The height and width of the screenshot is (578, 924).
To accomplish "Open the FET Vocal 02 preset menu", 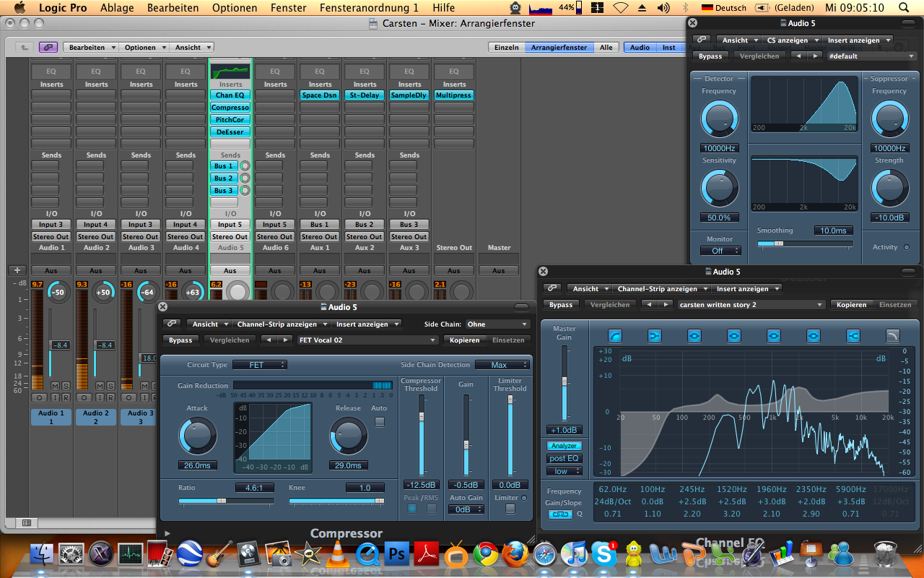I will (x=367, y=340).
